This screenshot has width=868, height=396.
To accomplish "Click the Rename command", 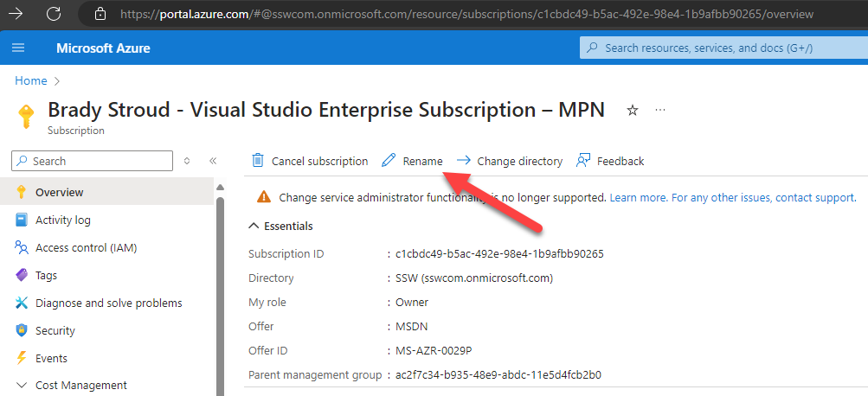I will pos(413,161).
